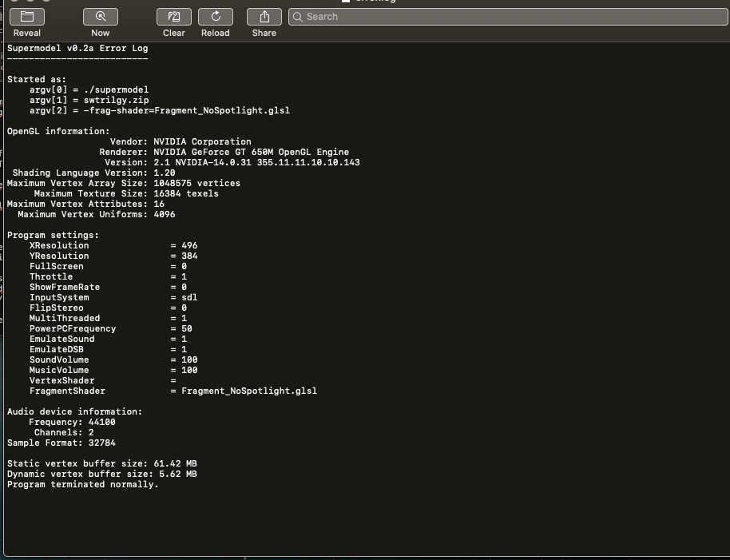Screen dimensions: 730x560
Task: Click the 'argv[2] = -frag-shader' argument line
Action: (x=160, y=110)
